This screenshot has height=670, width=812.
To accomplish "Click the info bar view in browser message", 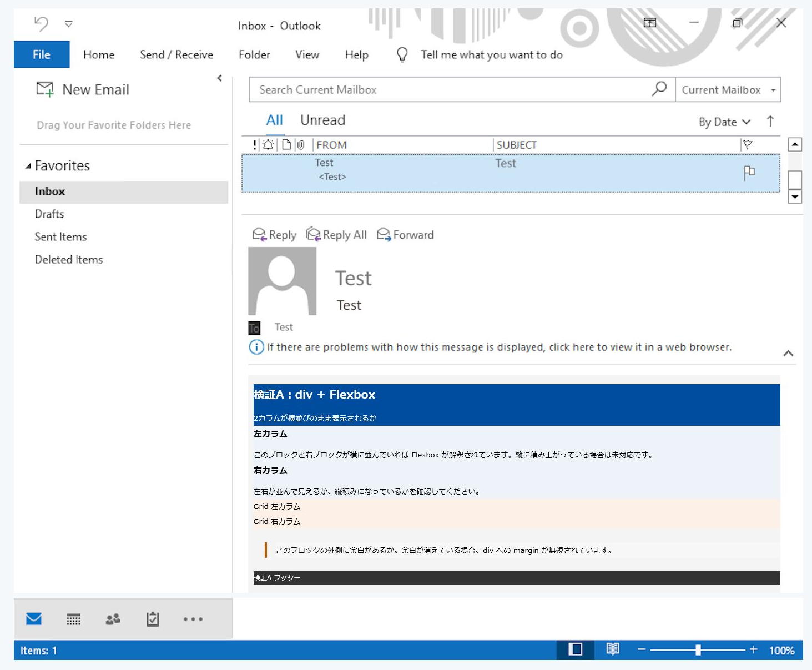I will pyautogui.click(x=499, y=347).
